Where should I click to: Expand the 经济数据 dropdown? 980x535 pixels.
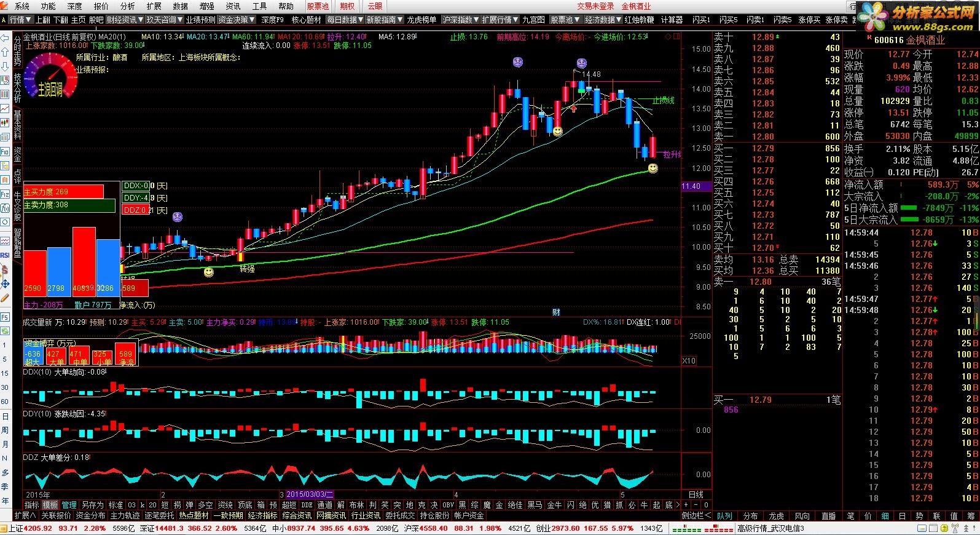(603, 20)
